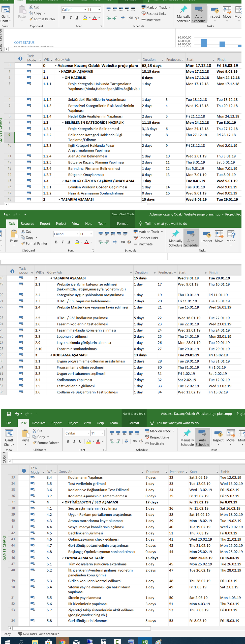Open the Format tab in the middle screenshot
This screenshot has width=245, height=644.
122,224
